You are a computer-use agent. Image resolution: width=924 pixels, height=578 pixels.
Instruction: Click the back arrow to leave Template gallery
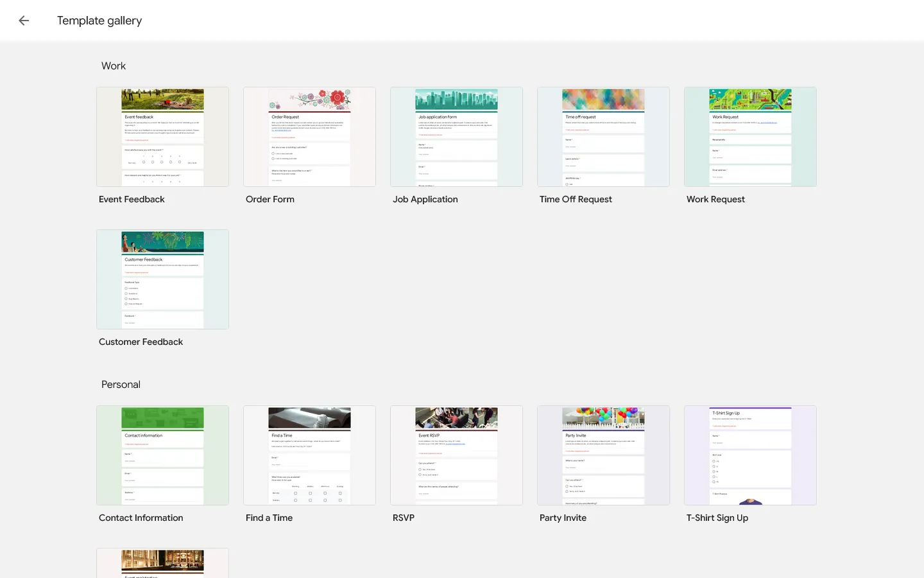[x=23, y=20]
